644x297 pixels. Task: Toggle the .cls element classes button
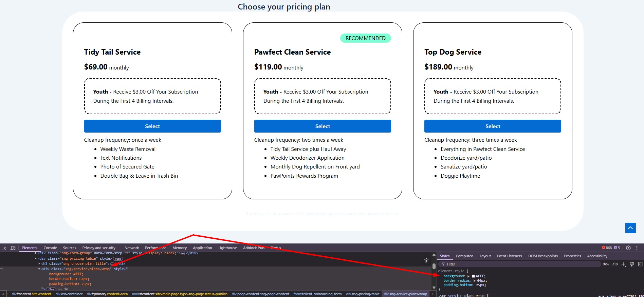[615, 264]
